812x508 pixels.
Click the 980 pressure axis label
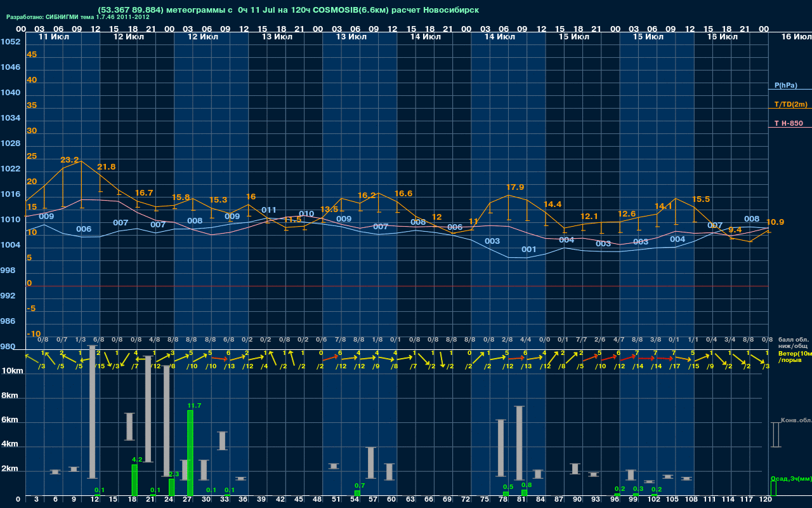pyautogui.click(x=8, y=347)
